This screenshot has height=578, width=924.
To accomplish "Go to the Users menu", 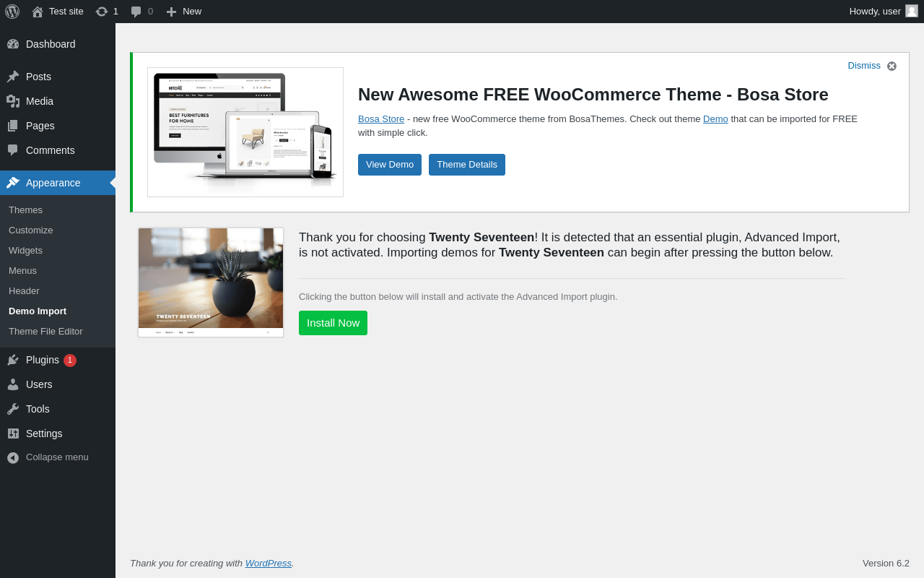I will [58, 384].
